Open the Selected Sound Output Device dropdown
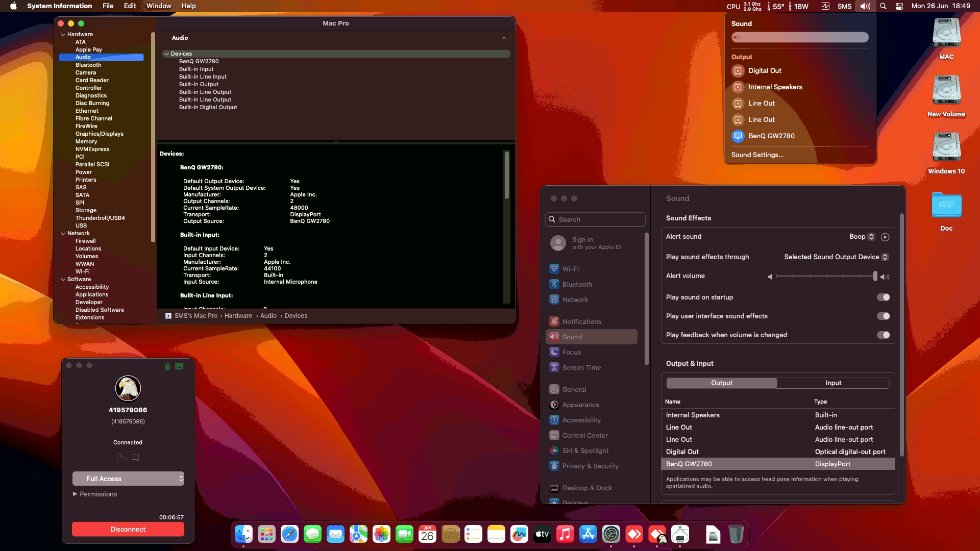Screen dimensions: 980x551 [x=836, y=257]
